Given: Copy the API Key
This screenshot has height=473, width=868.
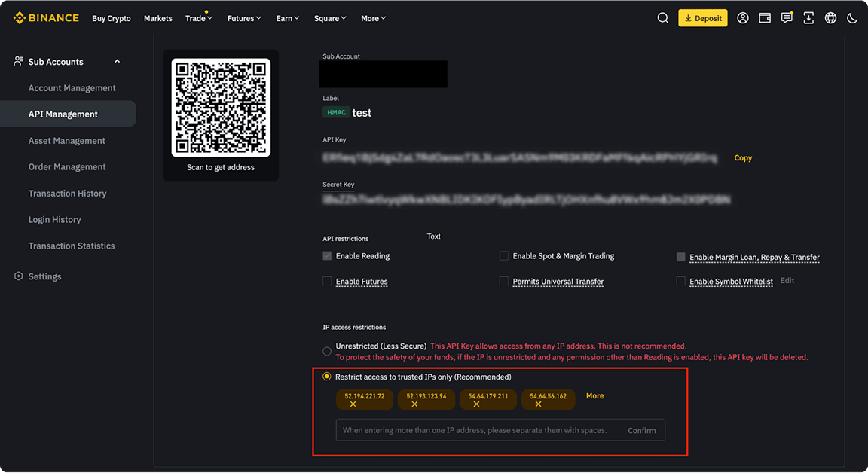Looking at the screenshot, I should (743, 158).
